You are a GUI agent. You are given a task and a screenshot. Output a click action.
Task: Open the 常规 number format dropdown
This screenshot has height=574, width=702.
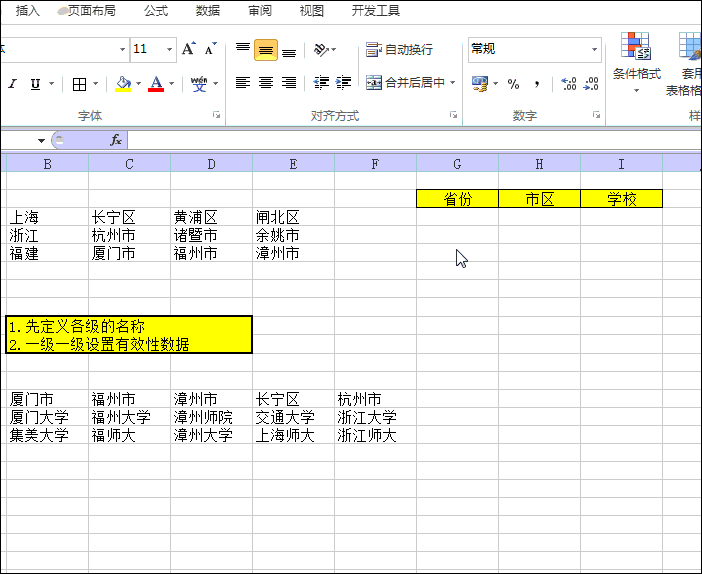[x=595, y=49]
